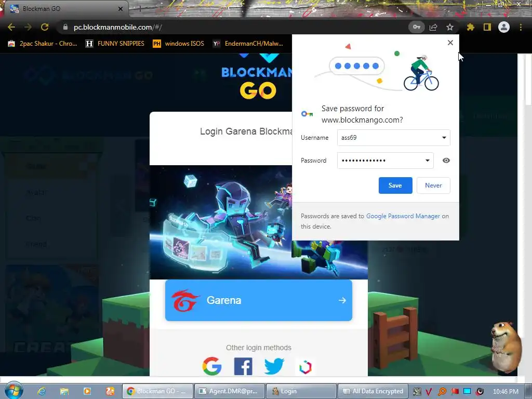Screen dimensions: 532x399
Task: Click the 10:46 PM clock
Action: click(505, 392)
